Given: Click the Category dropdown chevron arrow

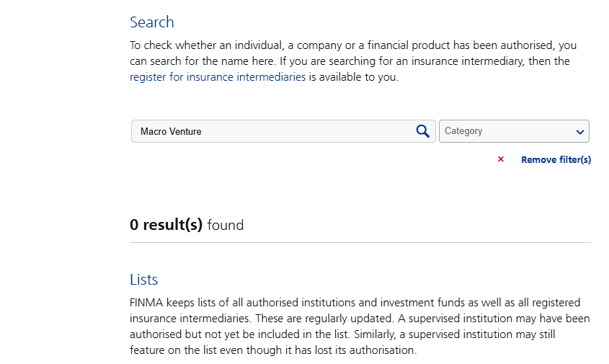Looking at the screenshot, I should click(580, 132).
